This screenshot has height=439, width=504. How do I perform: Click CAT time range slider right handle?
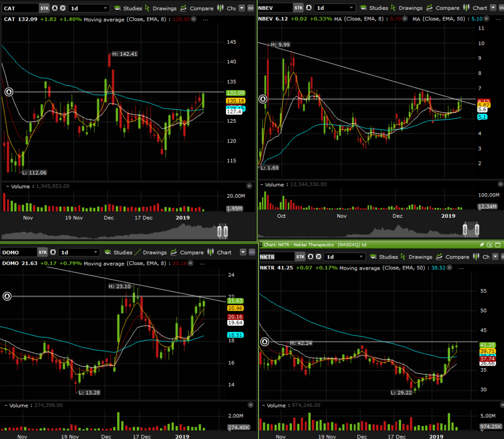(225, 231)
